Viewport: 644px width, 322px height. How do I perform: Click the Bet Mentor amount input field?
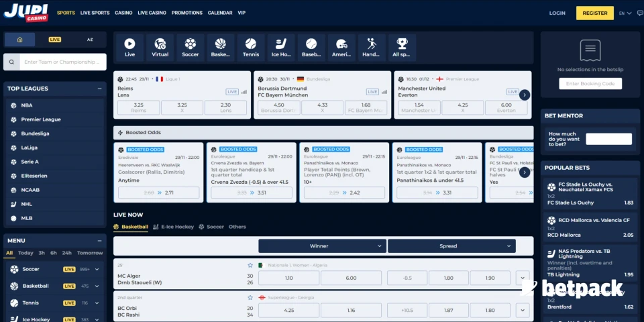pyautogui.click(x=608, y=139)
